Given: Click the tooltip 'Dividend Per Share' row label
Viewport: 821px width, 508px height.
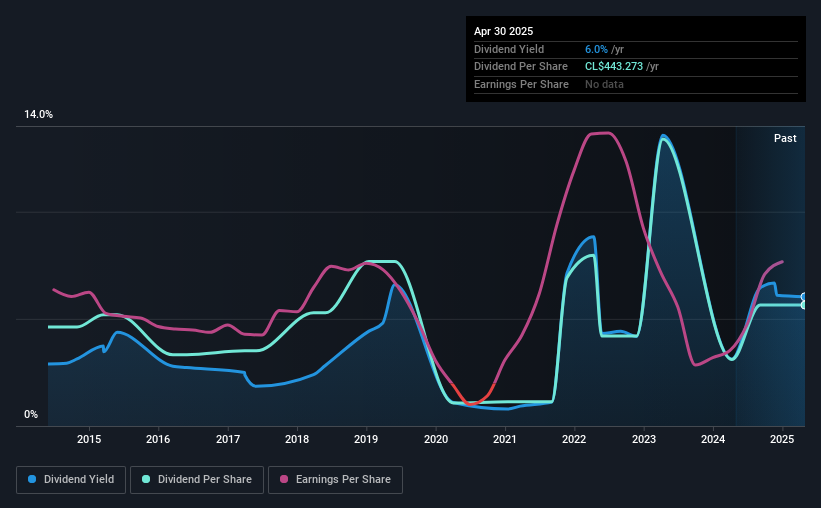Looking at the screenshot, I should click(521, 67).
